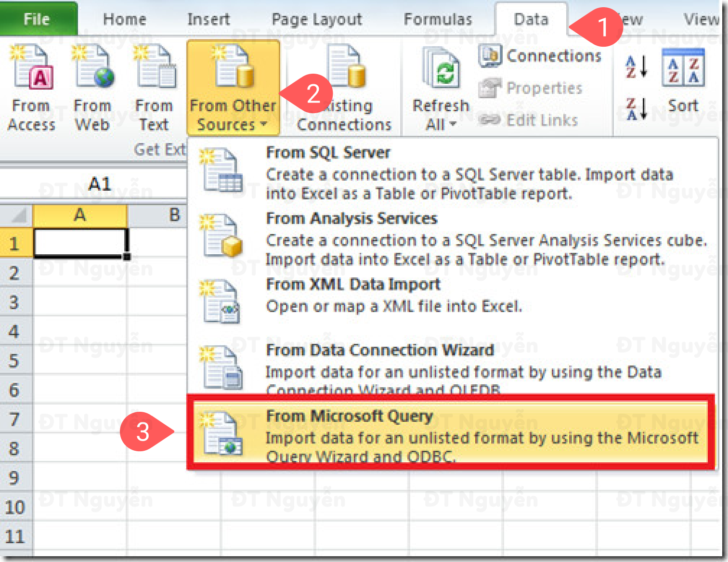Click the Analysis Services cube icon

click(221, 236)
